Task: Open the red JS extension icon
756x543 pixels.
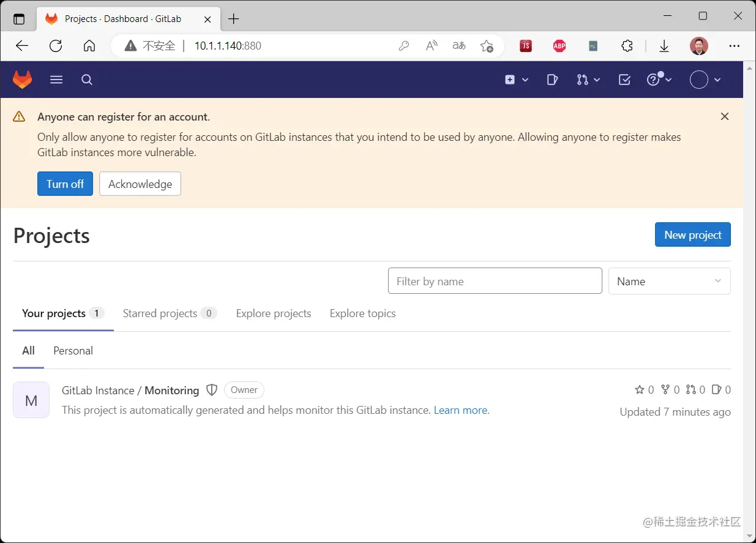Action: (526, 46)
